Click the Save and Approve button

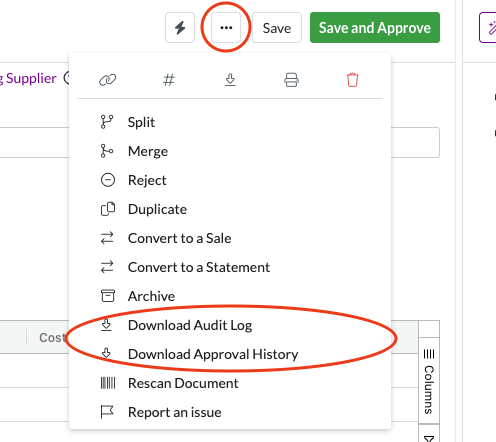(x=375, y=28)
